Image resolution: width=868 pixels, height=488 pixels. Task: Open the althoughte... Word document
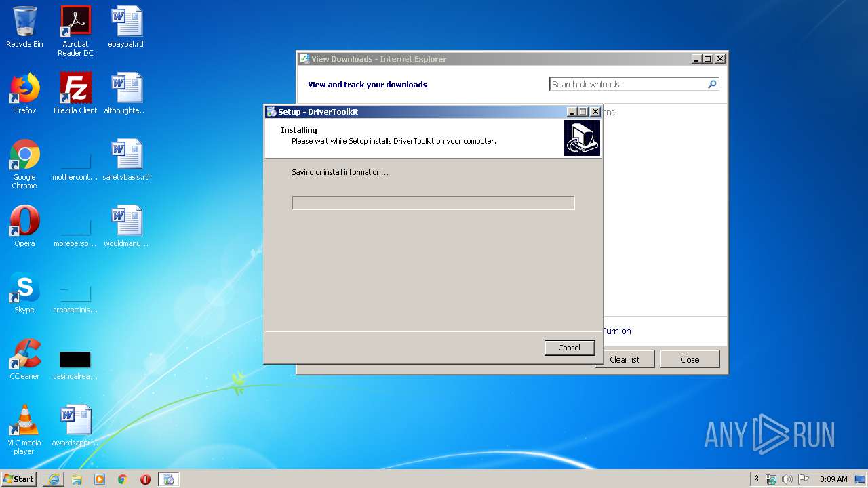tap(126, 94)
